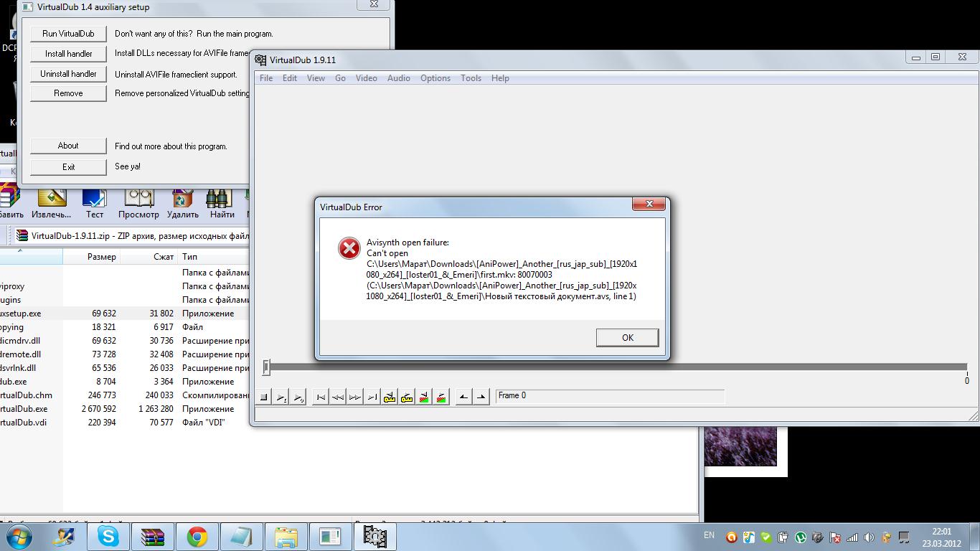
Task: Open the Audio menu in VirtualDub
Action: (x=399, y=78)
